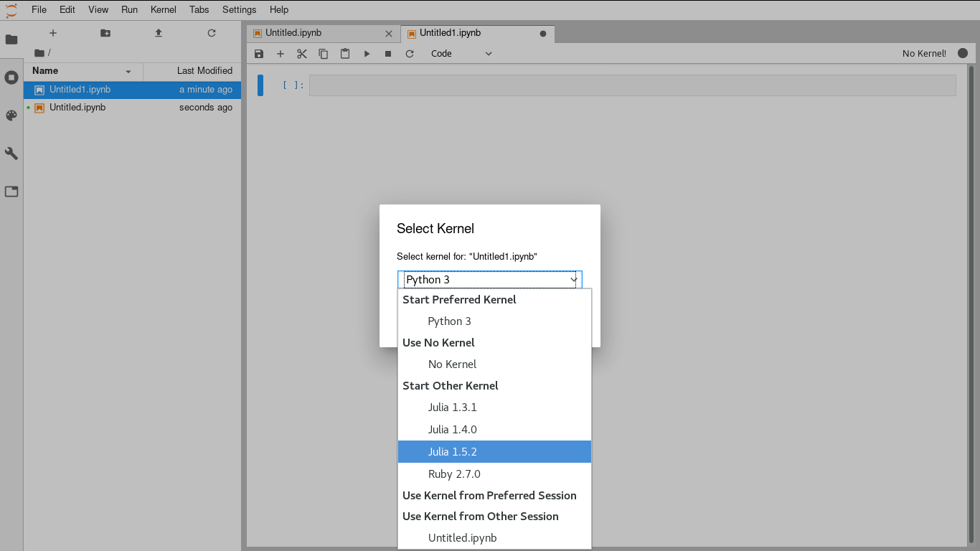Open the Kernel menu
The height and width of the screenshot is (551, 980).
[x=164, y=9]
